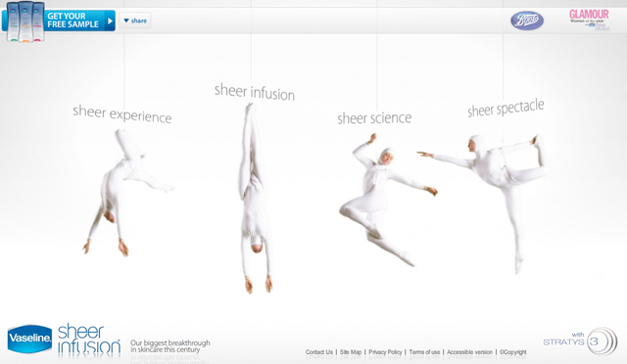Open the Terms of use link

(424, 352)
